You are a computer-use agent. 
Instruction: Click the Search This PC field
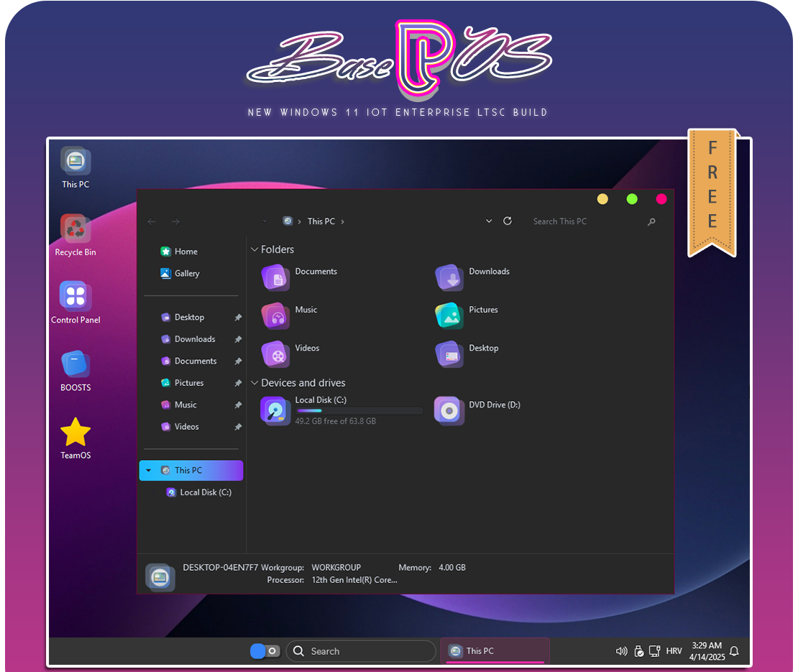tap(593, 221)
